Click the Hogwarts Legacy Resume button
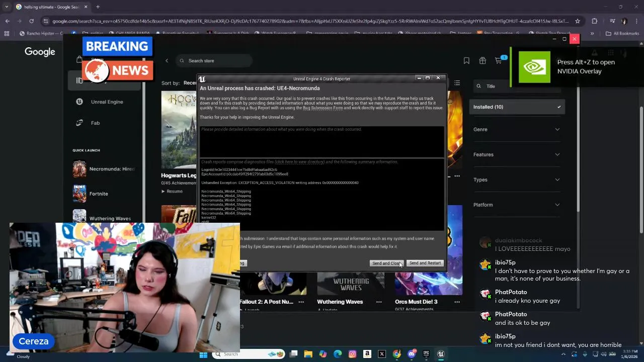The width and height of the screenshot is (644, 362). (172, 191)
